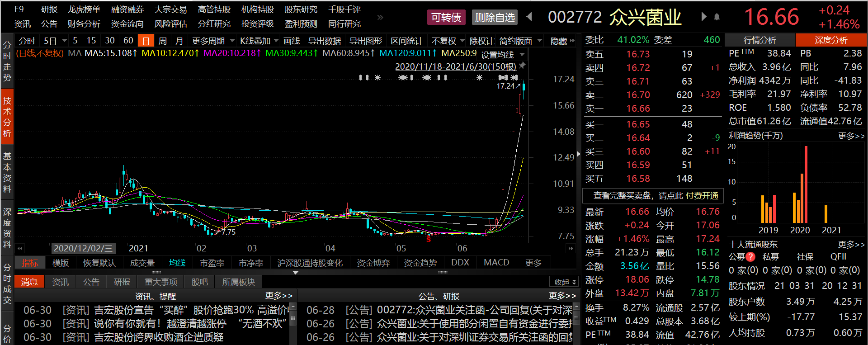Image resolution: width=868 pixels, height=345 pixels.
Task: Open the 简约版面 layout dropdown
Action: point(539,41)
